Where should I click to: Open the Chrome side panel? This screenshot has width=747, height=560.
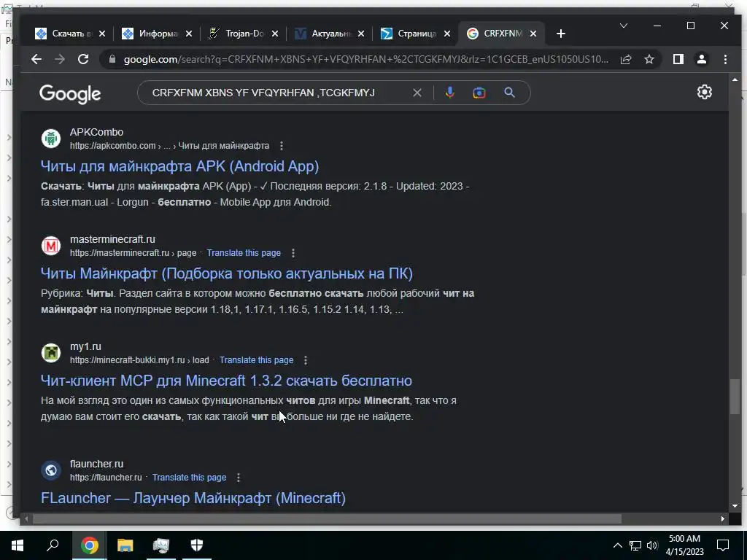(x=678, y=59)
